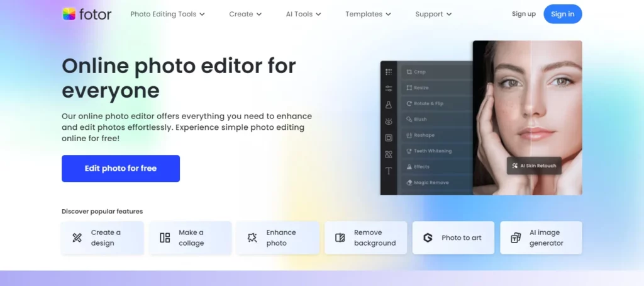The height and width of the screenshot is (286, 644).
Task: Open the Remove background card label
Action: click(375, 238)
